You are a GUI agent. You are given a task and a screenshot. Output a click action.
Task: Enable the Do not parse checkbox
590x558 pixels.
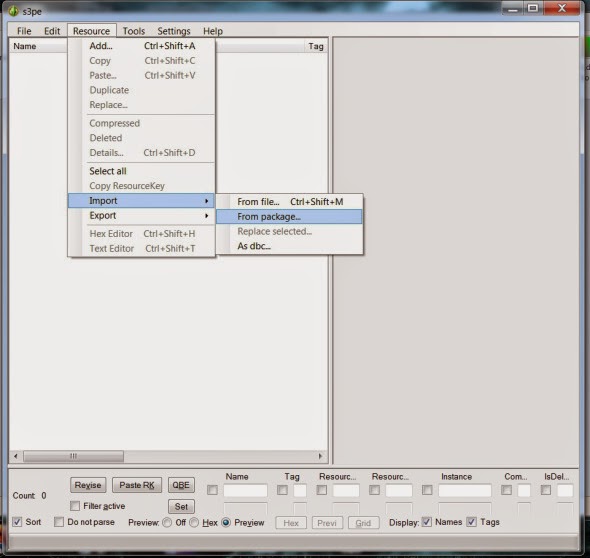tap(59, 522)
